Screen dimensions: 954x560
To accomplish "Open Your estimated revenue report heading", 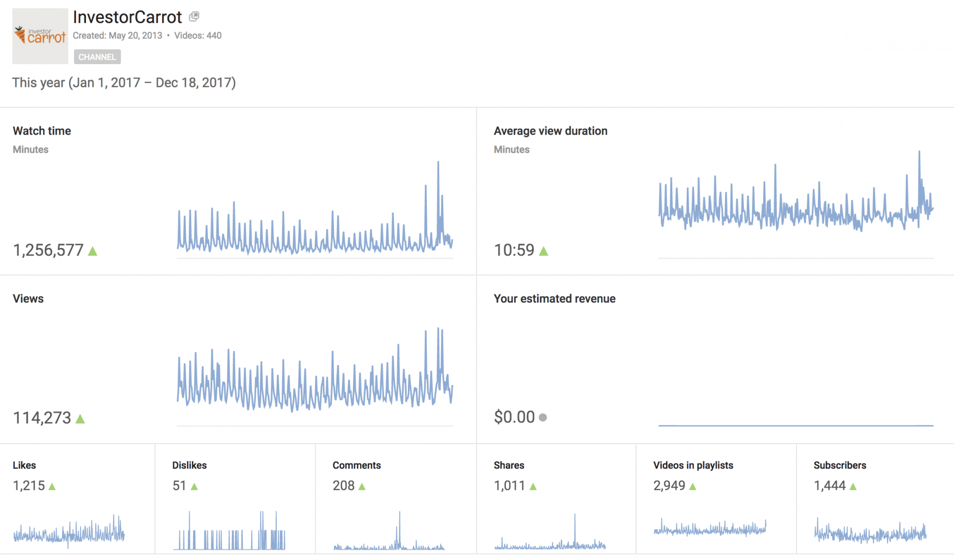I will click(x=555, y=299).
